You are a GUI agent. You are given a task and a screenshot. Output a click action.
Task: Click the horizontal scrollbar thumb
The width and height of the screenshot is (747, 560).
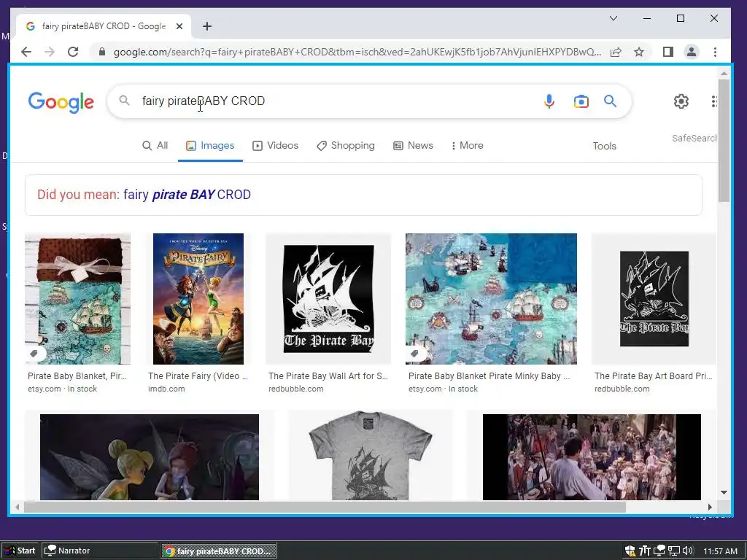pos(325,507)
